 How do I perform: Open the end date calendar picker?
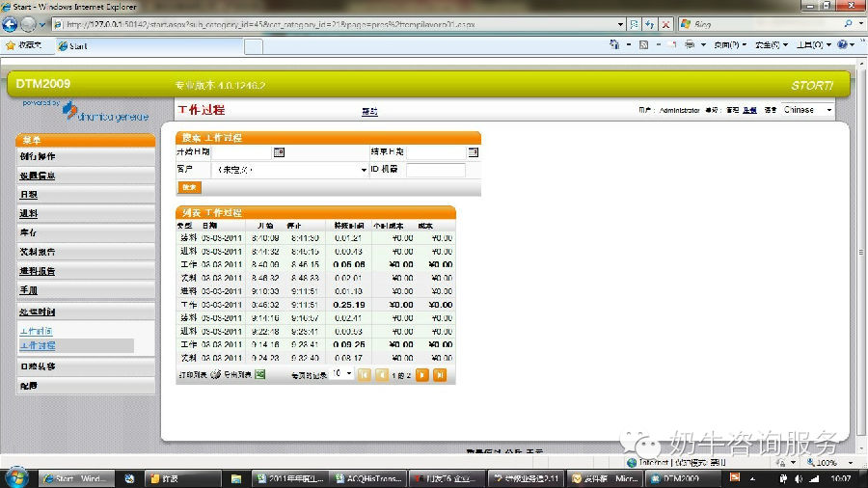click(x=474, y=152)
